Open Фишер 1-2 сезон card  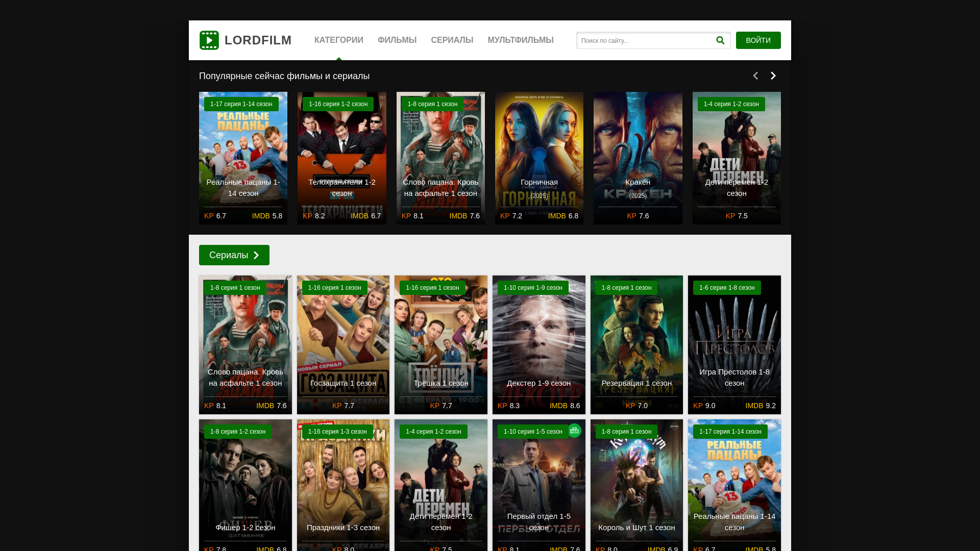[246, 485]
